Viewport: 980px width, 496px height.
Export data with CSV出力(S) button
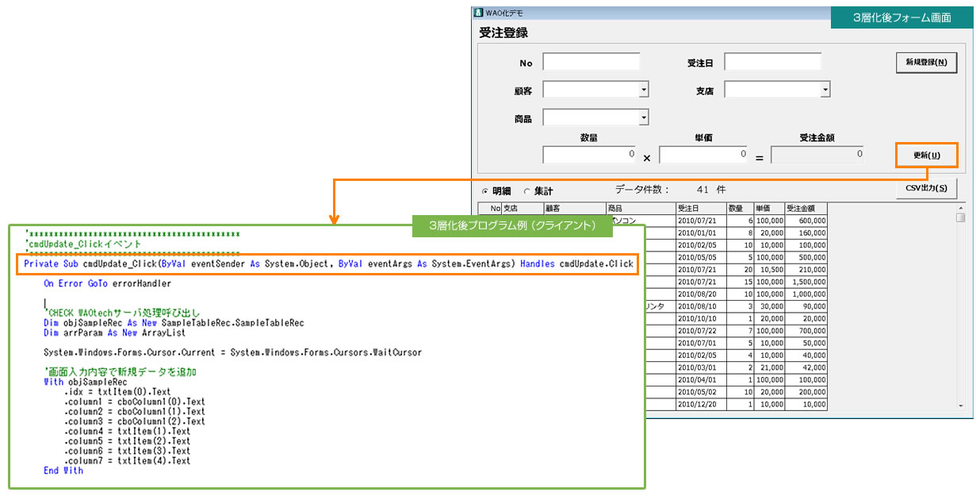[926, 188]
